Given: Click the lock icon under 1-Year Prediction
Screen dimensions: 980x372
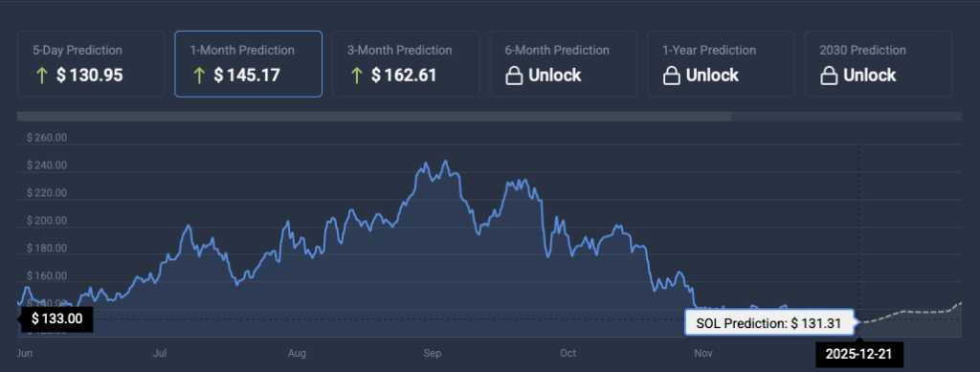Looking at the screenshot, I should click(x=671, y=77).
